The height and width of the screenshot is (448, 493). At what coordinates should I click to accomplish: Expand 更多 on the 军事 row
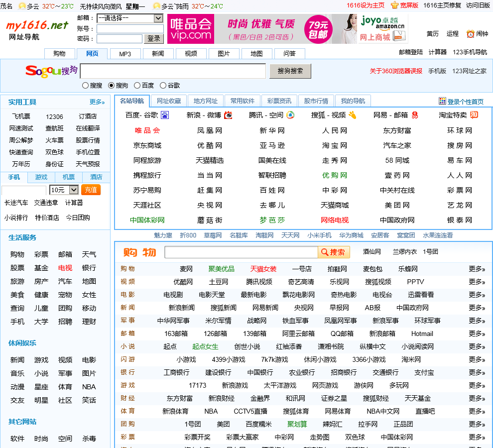click(x=477, y=321)
